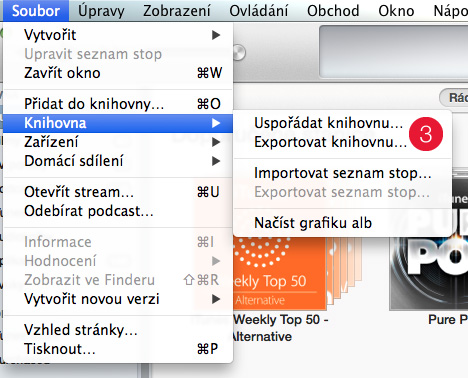Choose Otevřít stream…
The image size is (468, 378).
(x=118, y=192)
